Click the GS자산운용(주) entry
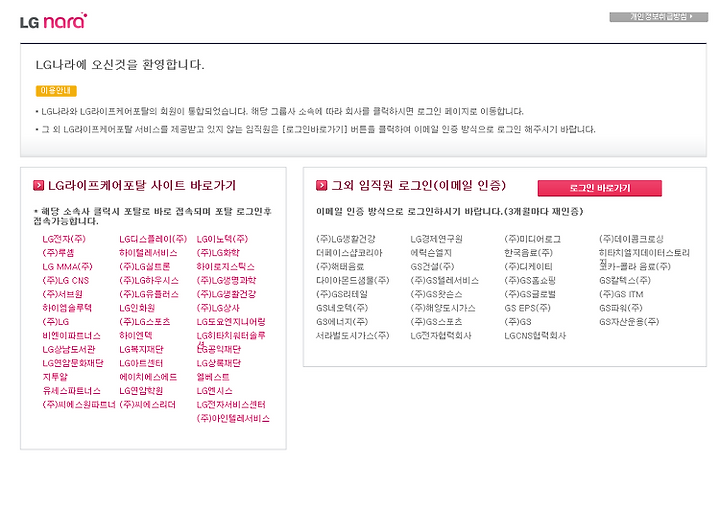This screenshot has width=720, height=508. click(629, 322)
